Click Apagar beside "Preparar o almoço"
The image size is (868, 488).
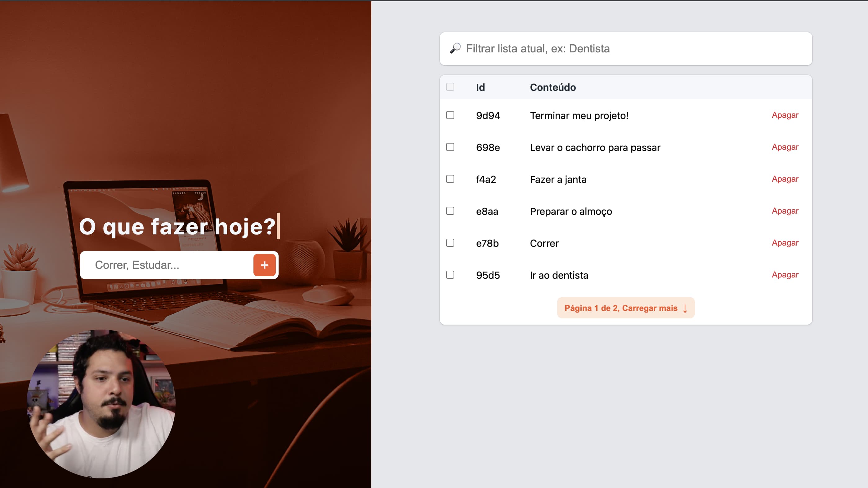point(785,211)
